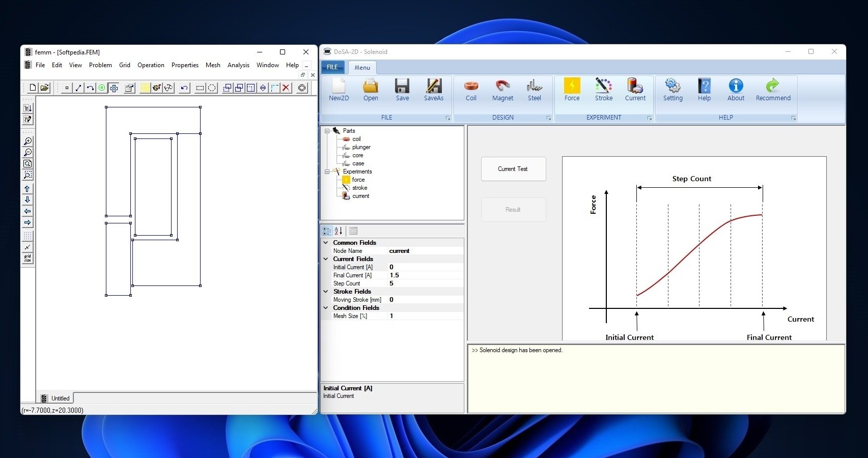Choose the rectangular selection tool
The height and width of the screenshot is (458, 868).
click(200, 88)
